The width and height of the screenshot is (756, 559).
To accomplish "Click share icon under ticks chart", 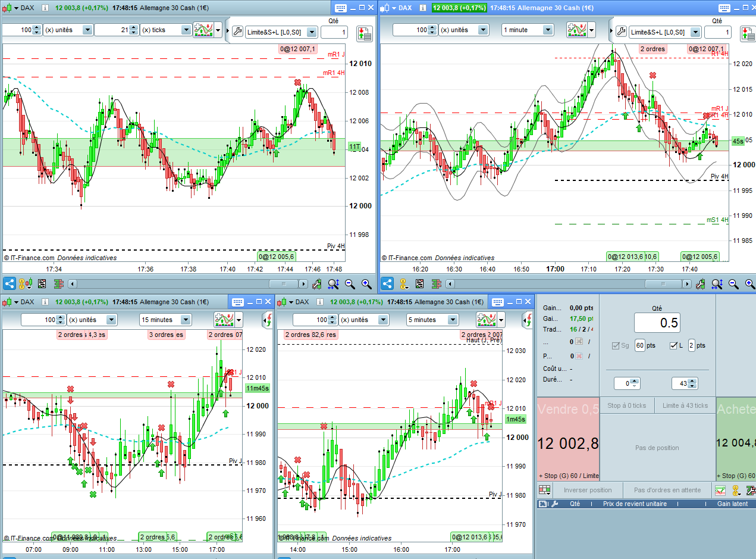I will 9,284.
